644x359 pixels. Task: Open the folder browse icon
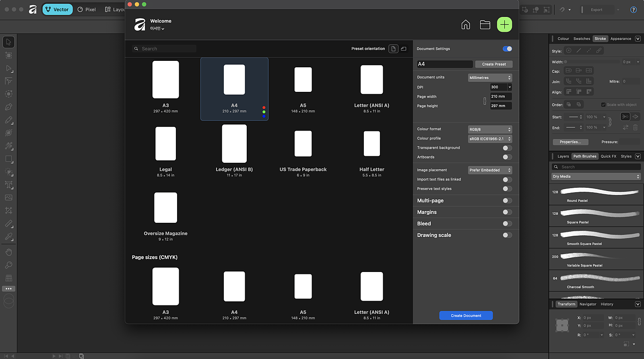click(485, 25)
